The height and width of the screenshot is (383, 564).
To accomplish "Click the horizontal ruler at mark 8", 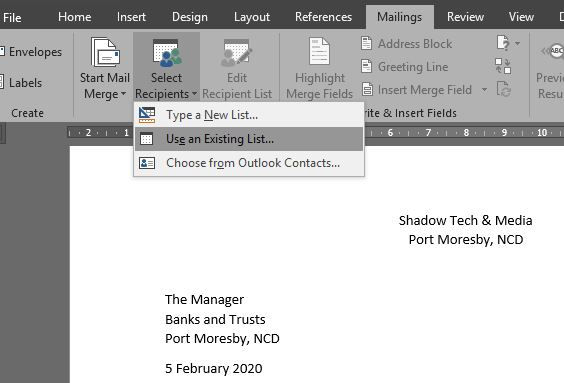I will 466,133.
